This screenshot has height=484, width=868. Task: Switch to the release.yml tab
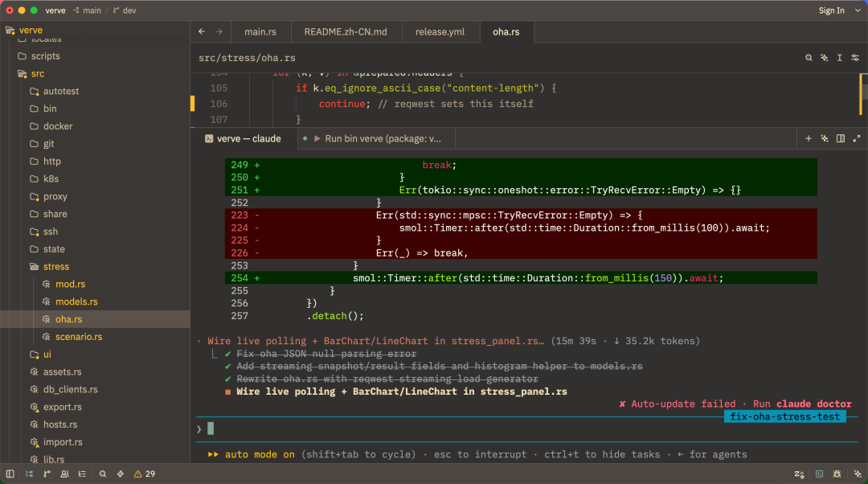pos(440,32)
